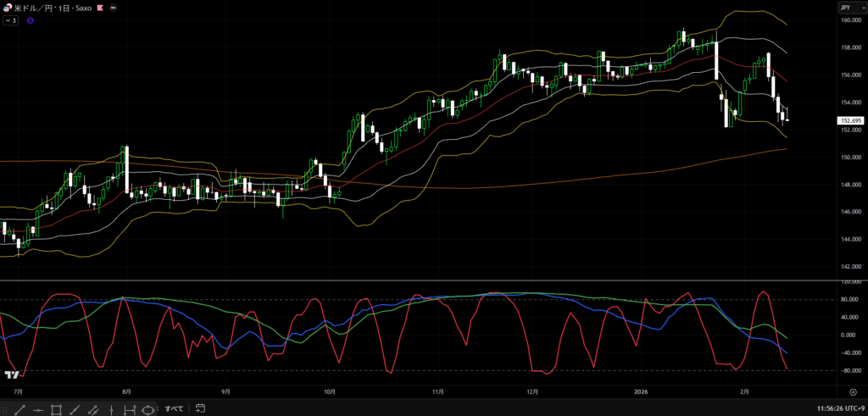
Task: Expand the collapsed indicators legend showing 3
Action: tap(11, 20)
